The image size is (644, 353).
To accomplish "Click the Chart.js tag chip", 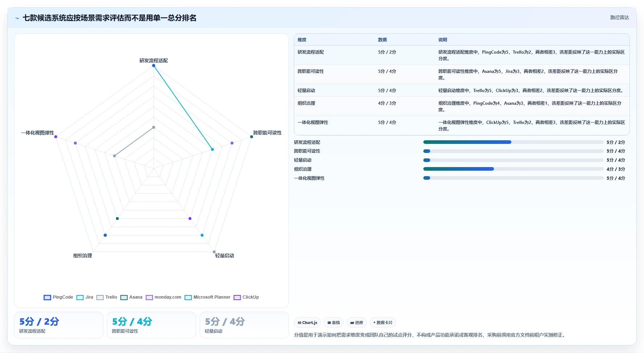I will point(307,323).
